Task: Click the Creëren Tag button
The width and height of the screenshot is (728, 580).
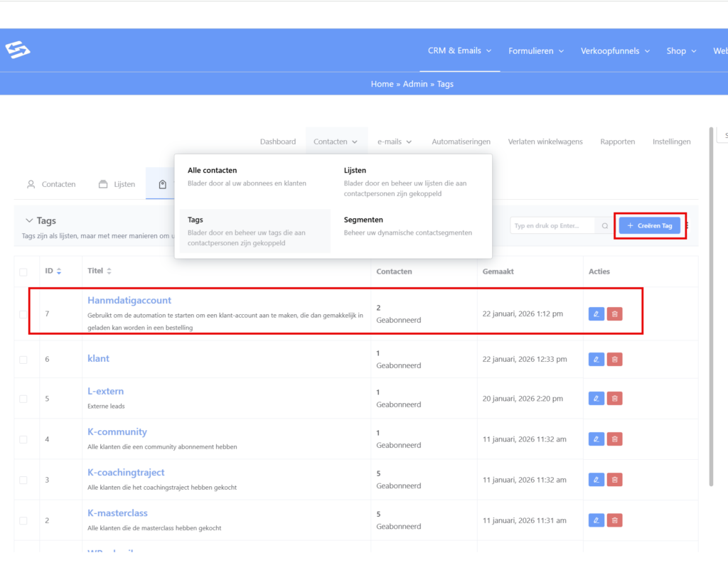Action: (649, 225)
